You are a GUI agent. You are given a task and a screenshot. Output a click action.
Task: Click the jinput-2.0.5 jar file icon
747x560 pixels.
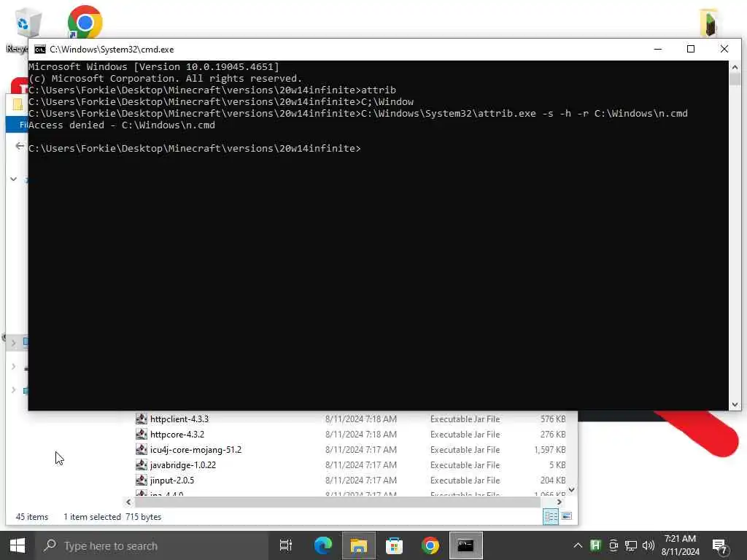click(x=141, y=480)
